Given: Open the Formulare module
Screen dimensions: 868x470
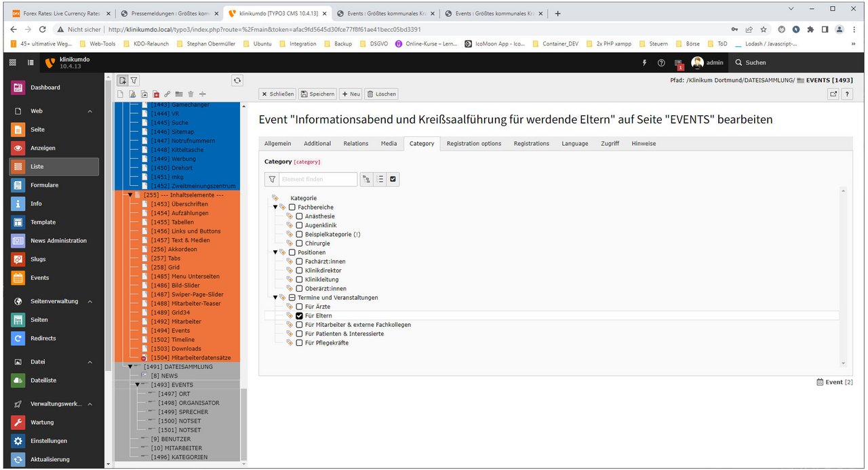Looking at the screenshot, I should (x=54, y=185).
